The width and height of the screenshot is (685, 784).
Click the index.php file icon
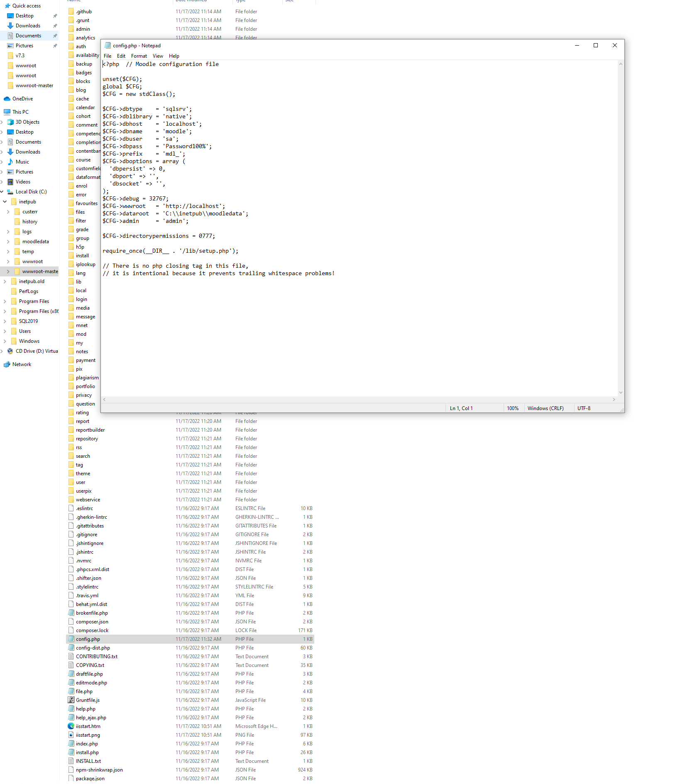tap(71, 744)
